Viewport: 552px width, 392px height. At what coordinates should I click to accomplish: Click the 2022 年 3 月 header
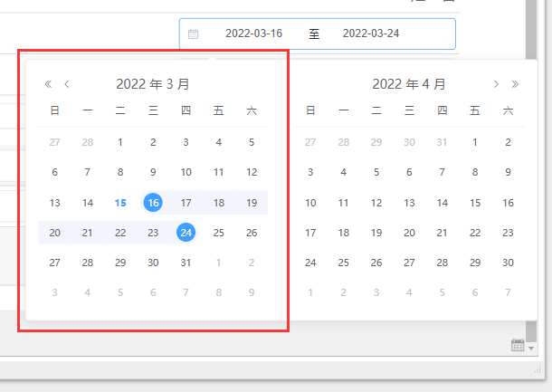coord(153,84)
